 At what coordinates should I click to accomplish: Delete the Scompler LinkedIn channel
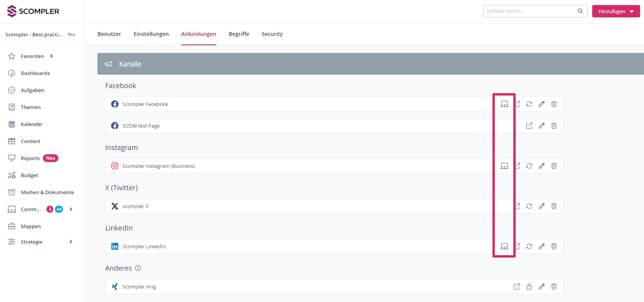tap(554, 246)
